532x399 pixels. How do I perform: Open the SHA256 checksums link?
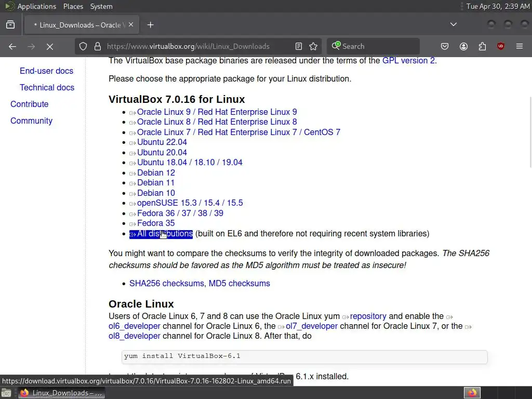167,284
